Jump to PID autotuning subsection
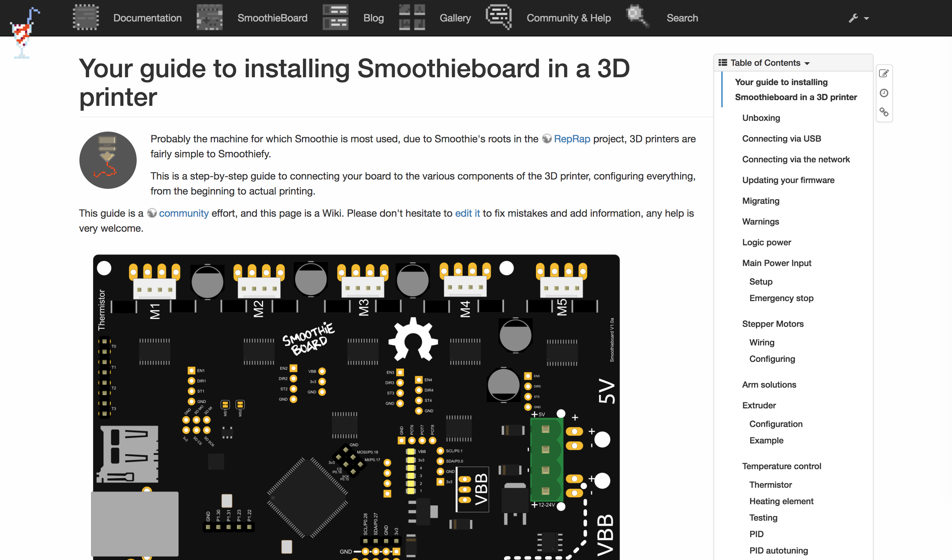This screenshot has width=952, height=560. click(x=778, y=551)
